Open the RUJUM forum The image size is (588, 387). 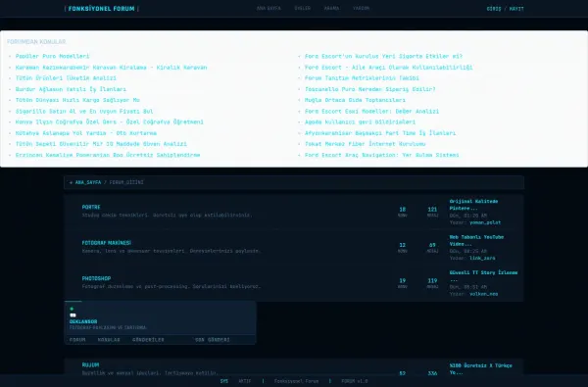(90, 364)
